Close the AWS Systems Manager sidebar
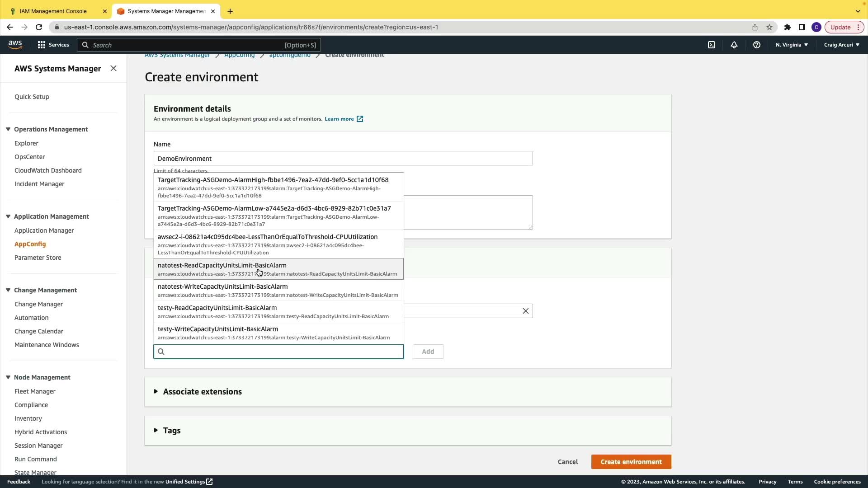868x488 pixels. 113,68
